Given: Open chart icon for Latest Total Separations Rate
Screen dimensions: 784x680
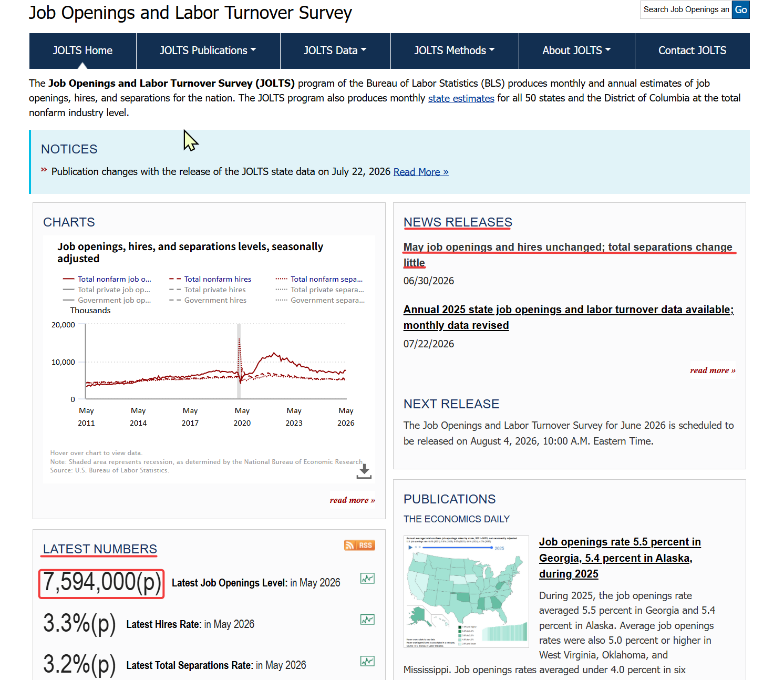Looking at the screenshot, I should pyautogui.click(x=367, y=661).
